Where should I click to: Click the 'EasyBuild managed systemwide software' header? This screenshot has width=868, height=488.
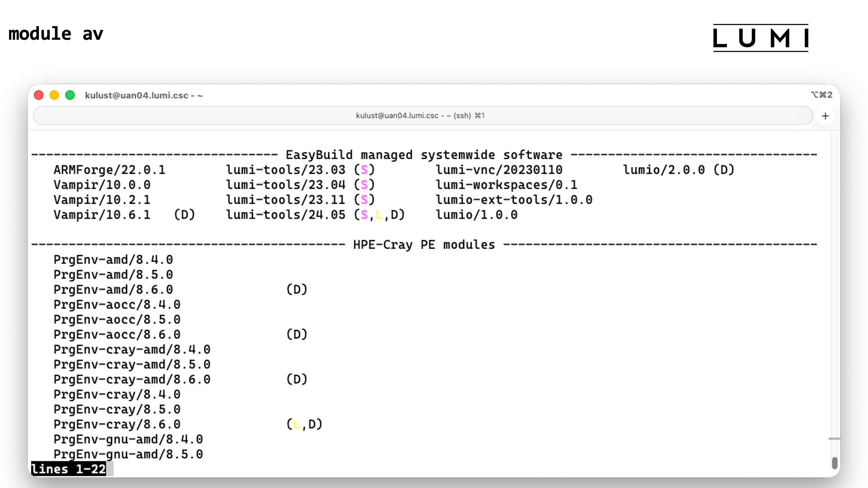pyautogui.click(x=424, y=155)
